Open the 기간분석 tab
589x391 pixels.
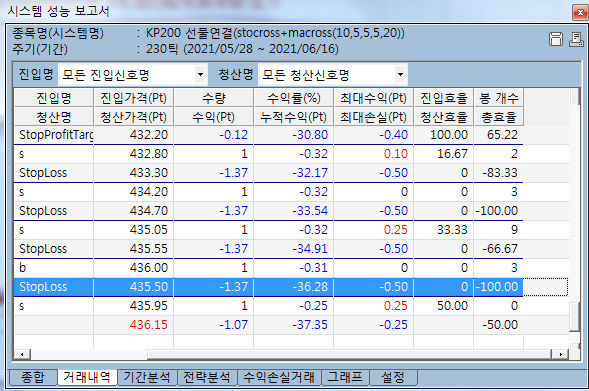tap(147, 377)
